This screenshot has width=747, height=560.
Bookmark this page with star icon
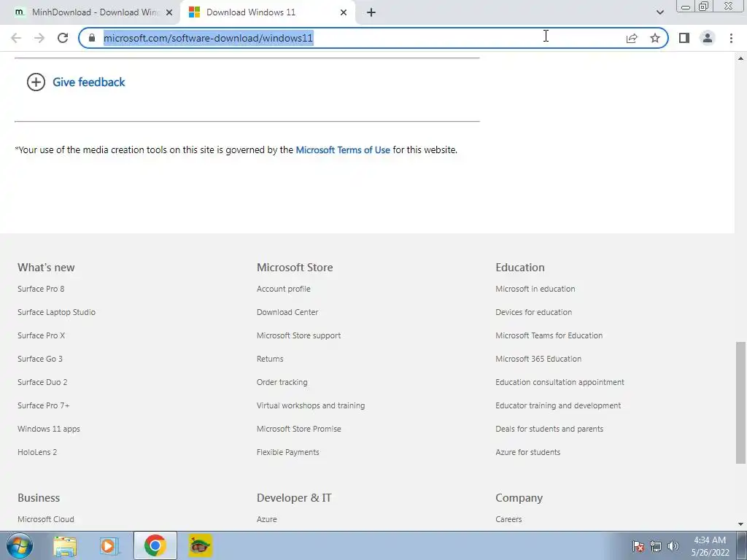[x=655, y=38]
